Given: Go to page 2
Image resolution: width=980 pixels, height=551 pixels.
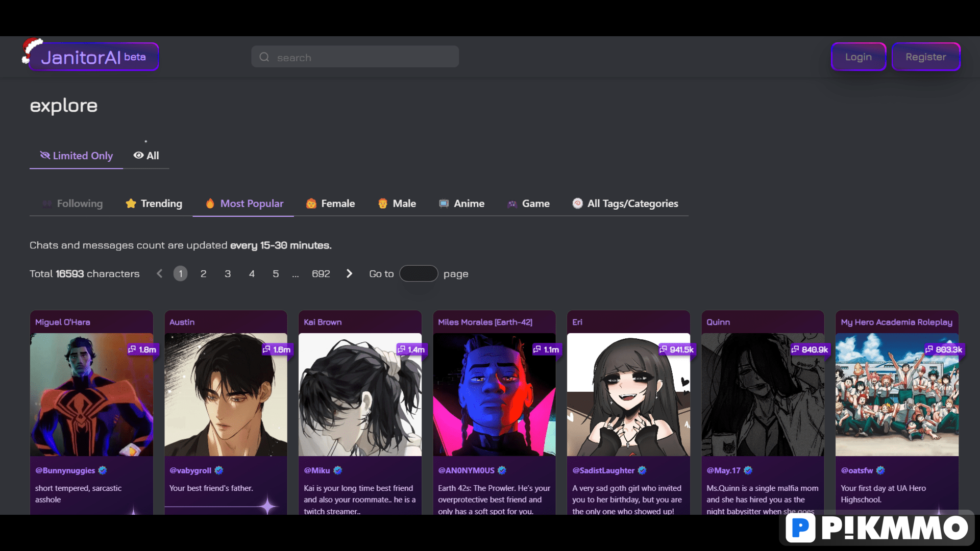Looking at the screenshot, I should (x=204, y=273).
